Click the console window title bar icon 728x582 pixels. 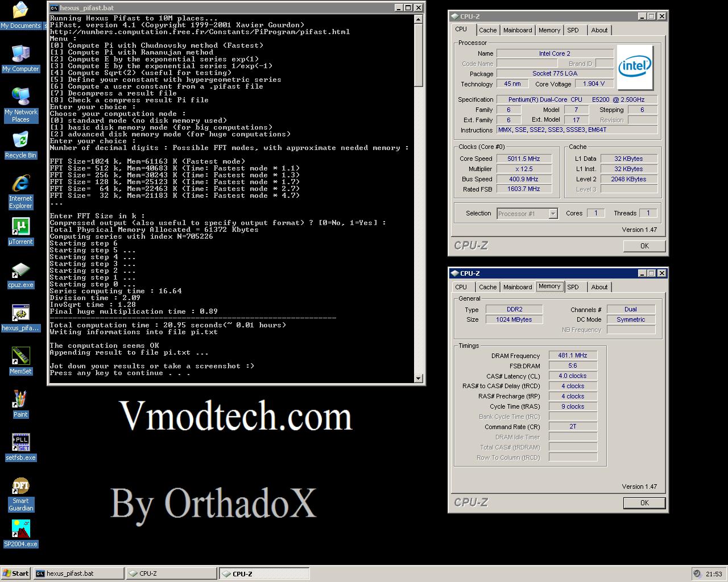tap(54, 8)
